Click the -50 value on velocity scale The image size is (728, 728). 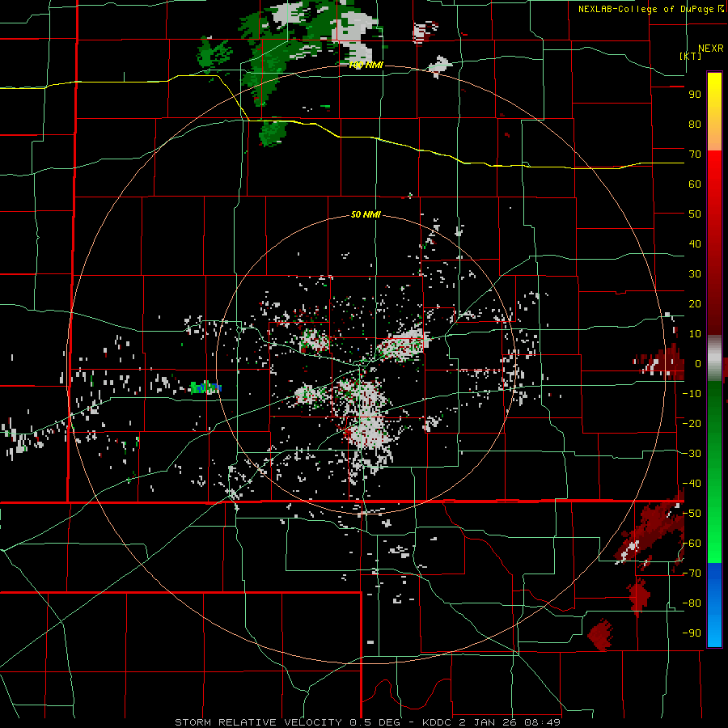point(692,514)
